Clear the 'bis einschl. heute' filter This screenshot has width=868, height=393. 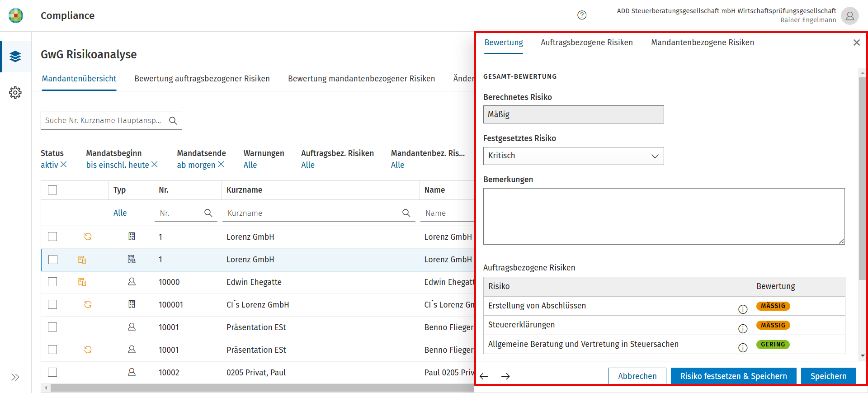pyautogui.click(x=155, y=165)
